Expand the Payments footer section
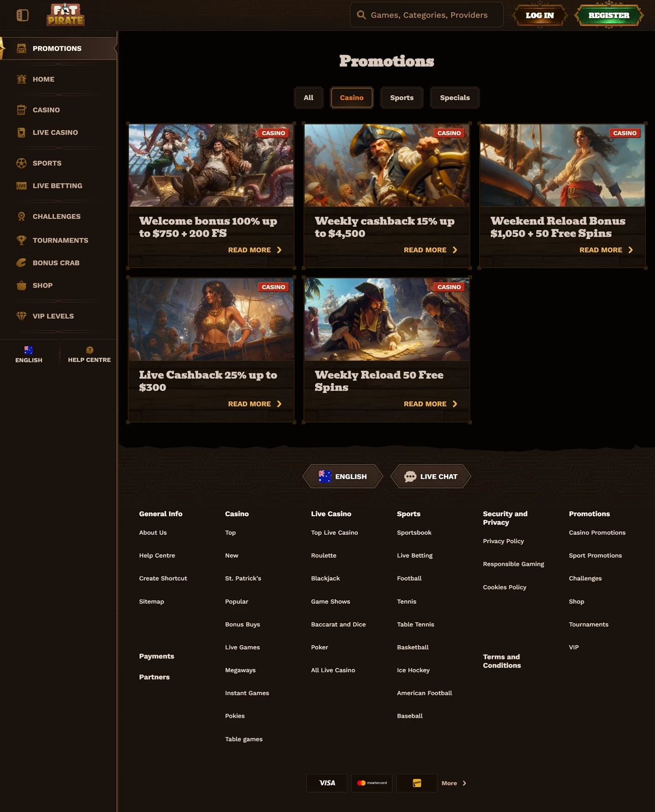 click(x=156, y=656)
